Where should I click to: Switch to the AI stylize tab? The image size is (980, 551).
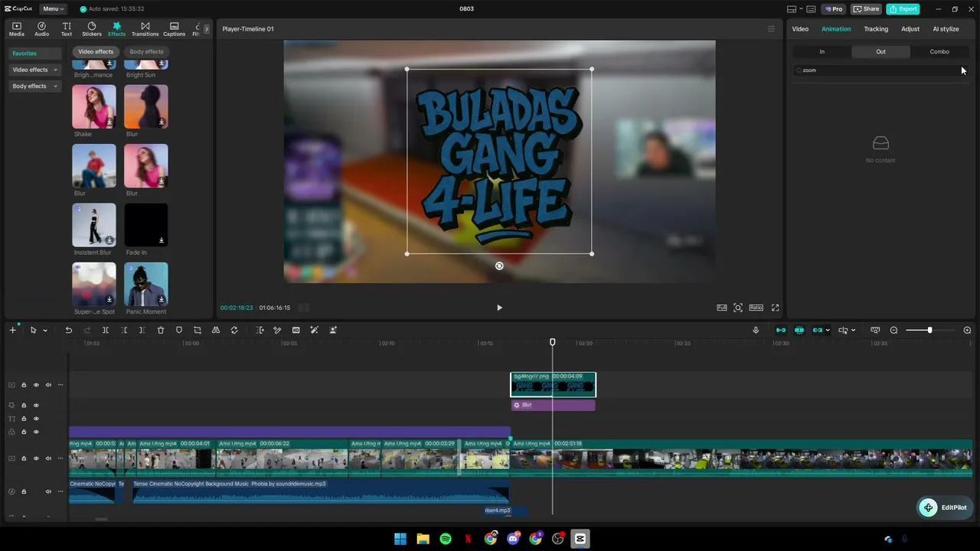[x=946, y=29]
